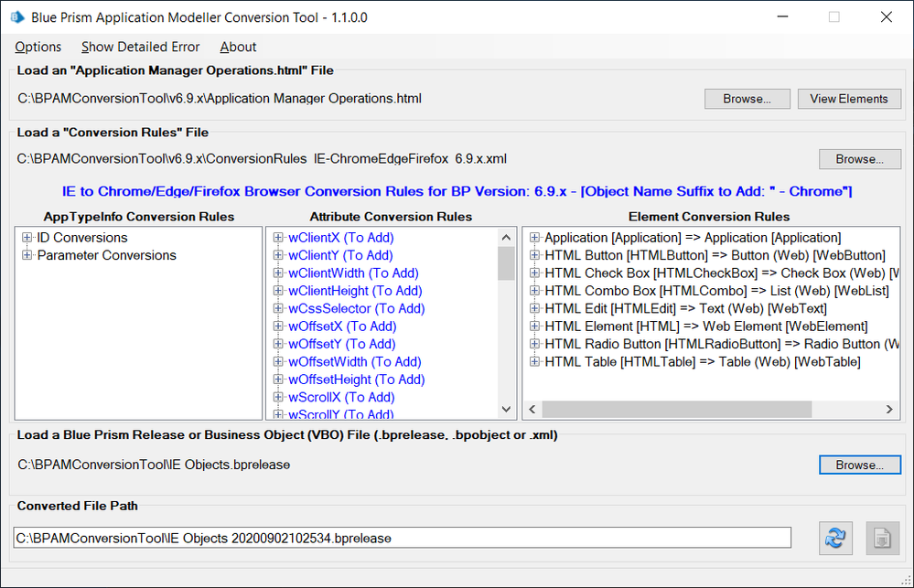The height and width of the screenshot is (588, 914).
Task: Expand the Parameter Conversions node
Action: (x=27, y=255)
